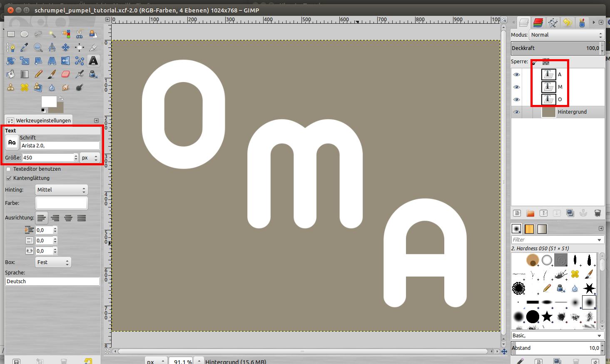610x364 pixels.
Task: Select the Pencil tool
Action: (38, 74)
